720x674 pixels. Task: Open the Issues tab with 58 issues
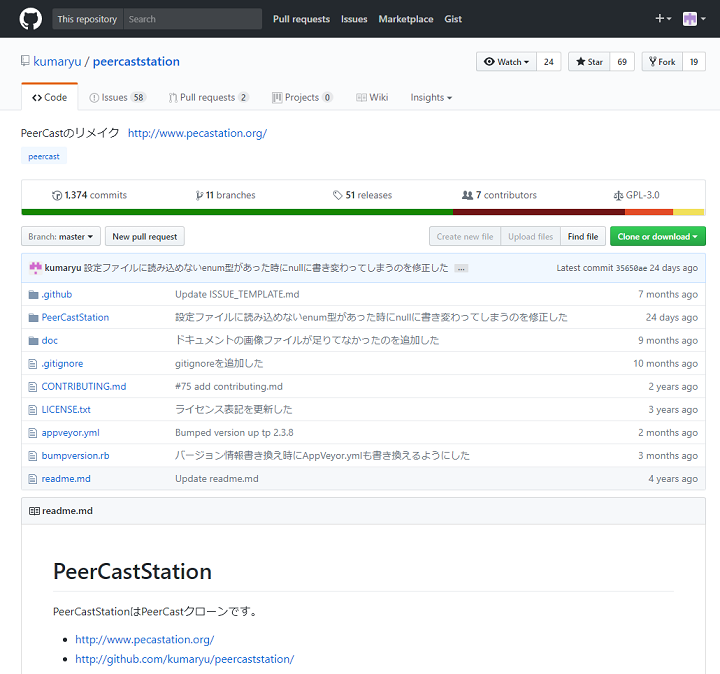click(x=118, y=97)
